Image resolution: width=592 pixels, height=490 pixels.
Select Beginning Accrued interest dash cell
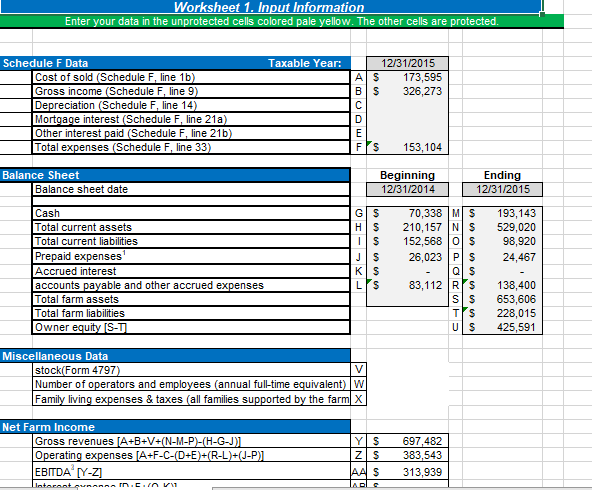click(x=407, y=271)
